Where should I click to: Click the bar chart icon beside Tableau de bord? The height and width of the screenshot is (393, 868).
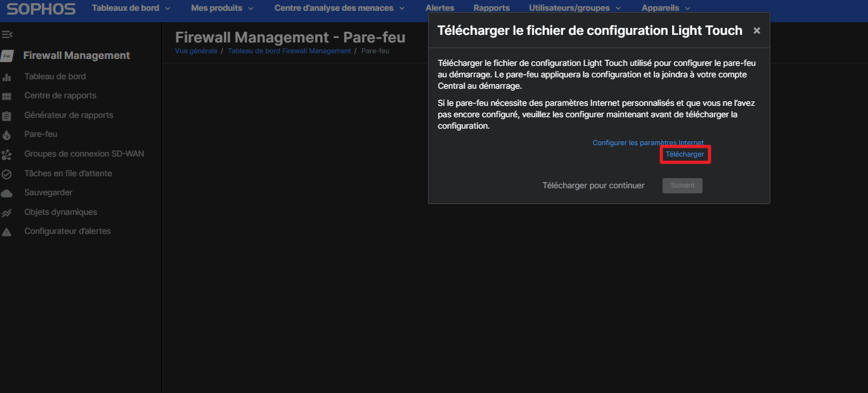pyautogui.click(x=7, y=77)
